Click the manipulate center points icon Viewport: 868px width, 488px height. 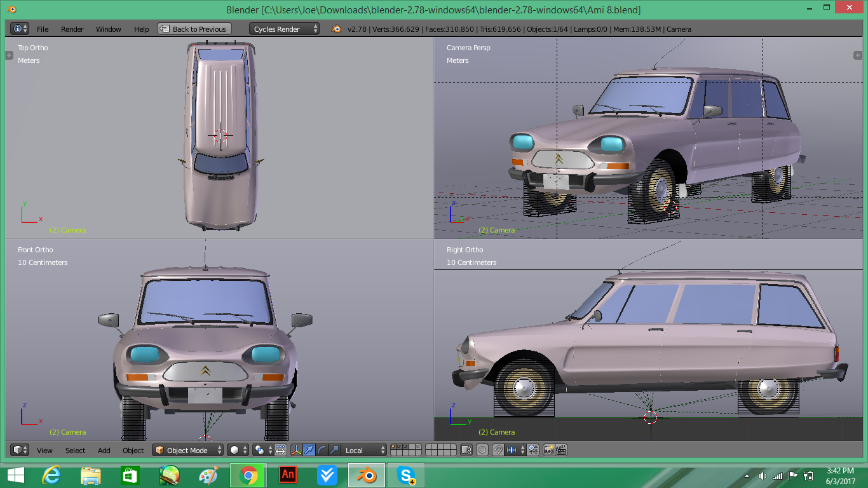[280, 450]
